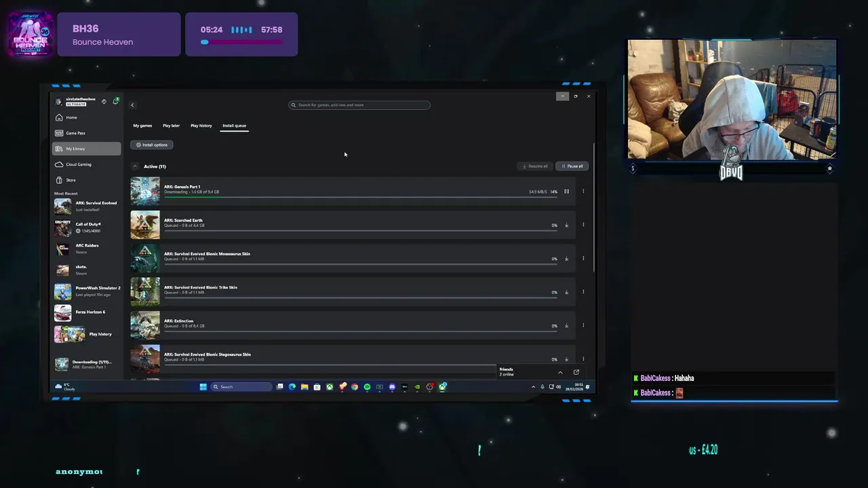868x488 pixels.
Task: Click ARK: Extinction queue title
Action: tap(179, 321)
